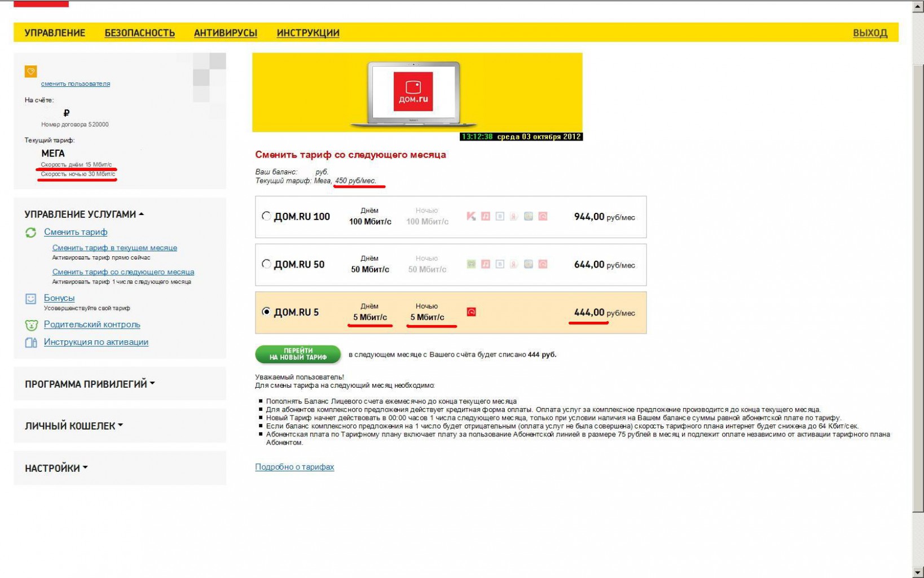
Task: Open the Родительский контроль link
Action: coord(92,325)
